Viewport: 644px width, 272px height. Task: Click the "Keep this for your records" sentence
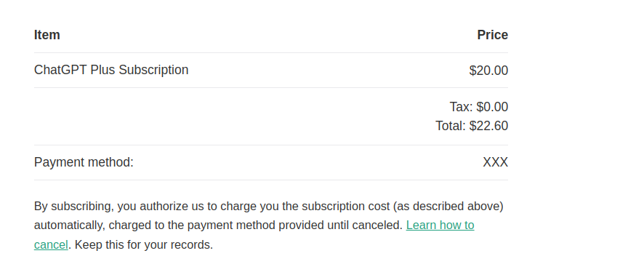[144, 245]
